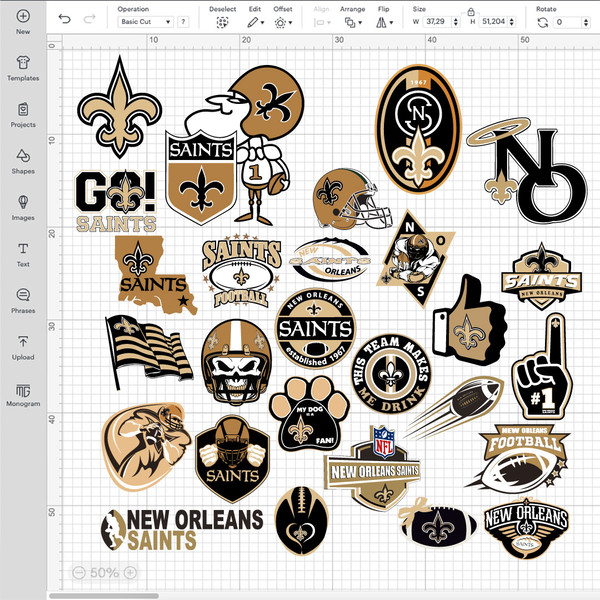Screen dimensions: 600x600
Task: Select the My Dog paw print design
Action: point(309,414)
